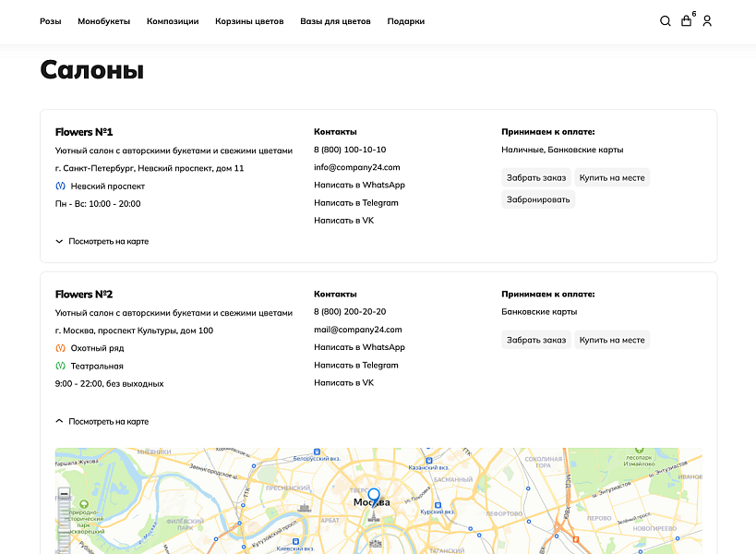Click 'Написать в WhatsApp' for Flowers №1
Viewport: 756px width, 554px height.
pos(359,186)
